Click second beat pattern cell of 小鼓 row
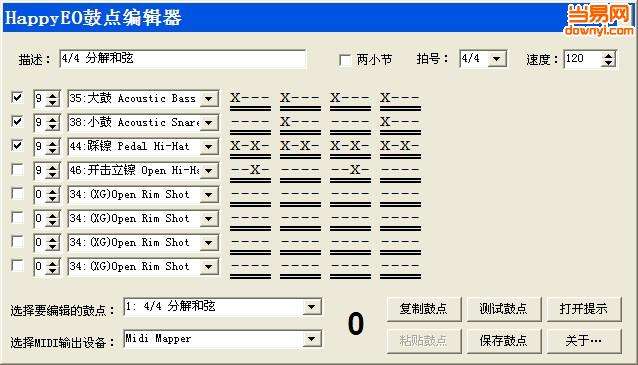The image size is (638, 365). pos(300,124)
